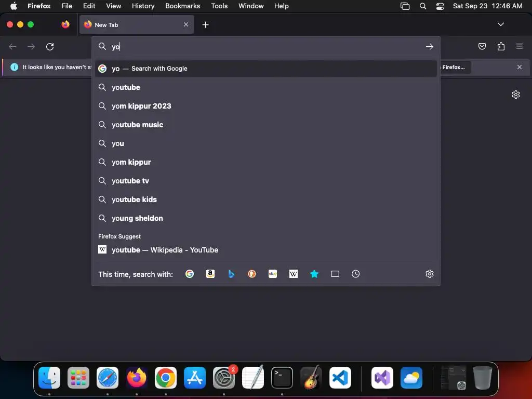Search with Google one-off icon
Screen dimensions: 532x399
[x=190, y=274]
